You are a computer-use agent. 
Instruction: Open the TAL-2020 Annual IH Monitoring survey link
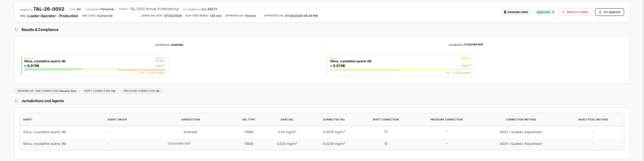[x=154, y=9]
